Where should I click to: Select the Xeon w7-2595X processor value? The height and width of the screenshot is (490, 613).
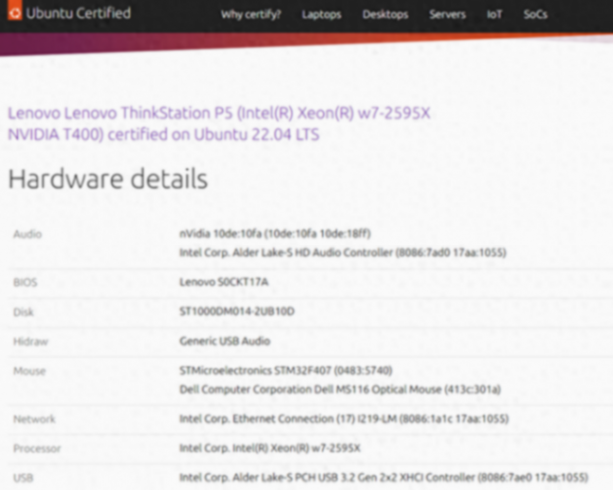click(270, 448)
